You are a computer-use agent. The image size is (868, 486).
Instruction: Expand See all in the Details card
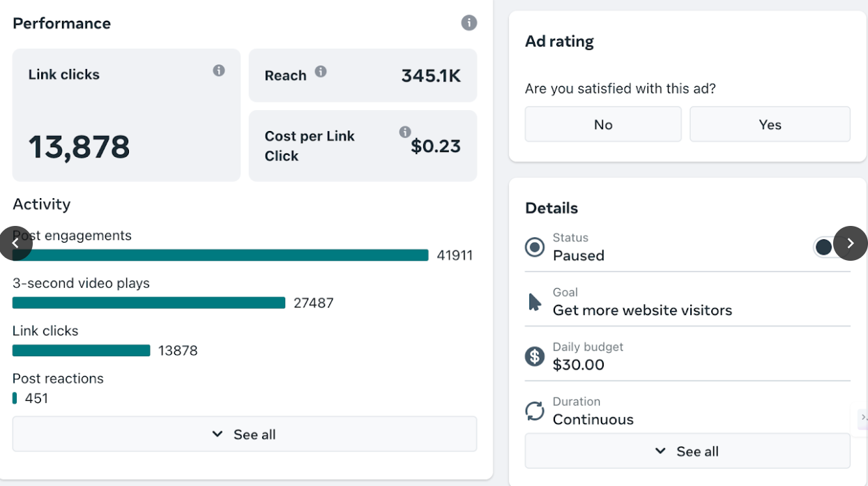click(687, 450)
